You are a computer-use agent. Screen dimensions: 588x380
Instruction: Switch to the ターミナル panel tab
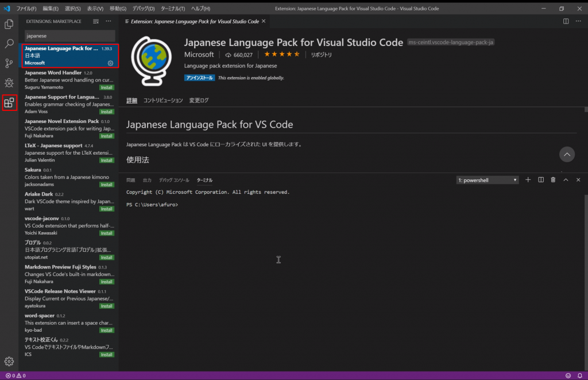[205, 181]
